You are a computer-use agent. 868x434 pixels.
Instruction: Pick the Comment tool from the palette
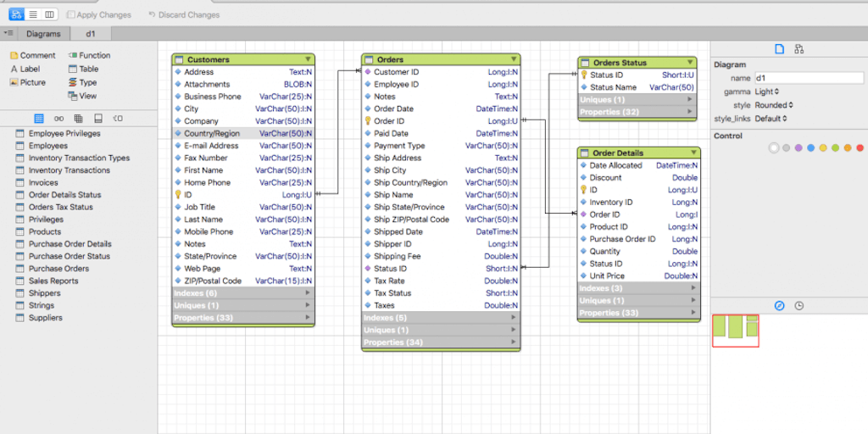pos(32,55)
